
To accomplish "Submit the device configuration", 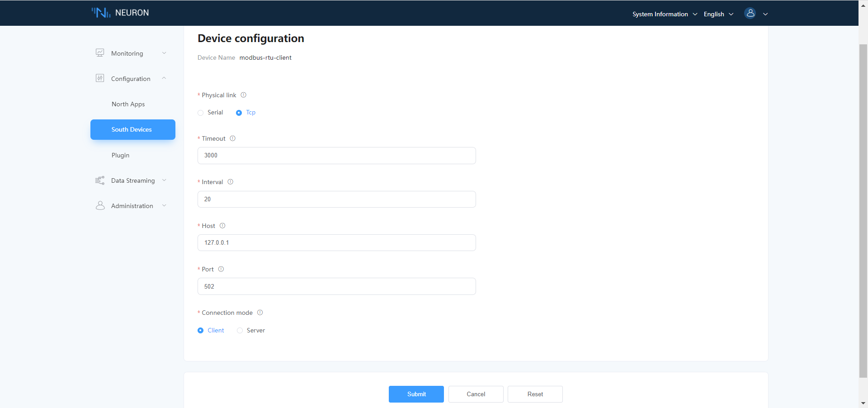I will click(x=416, y=394).
